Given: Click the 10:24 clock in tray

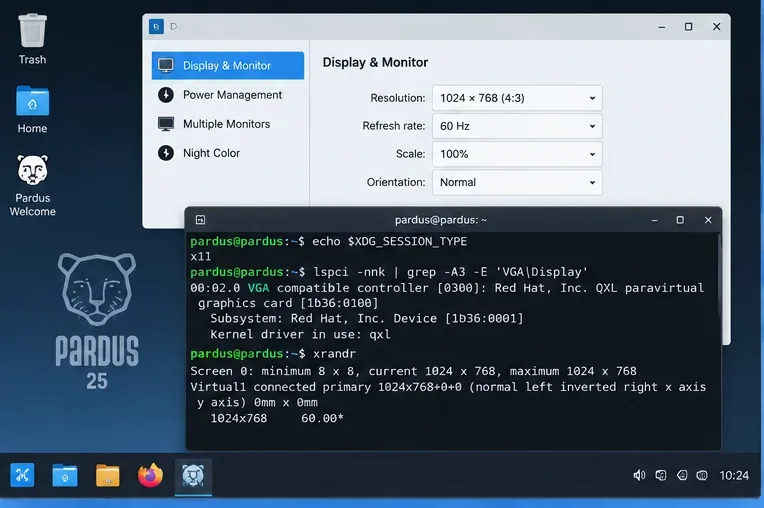Looking at the screenshot, I should coord(734,475).
